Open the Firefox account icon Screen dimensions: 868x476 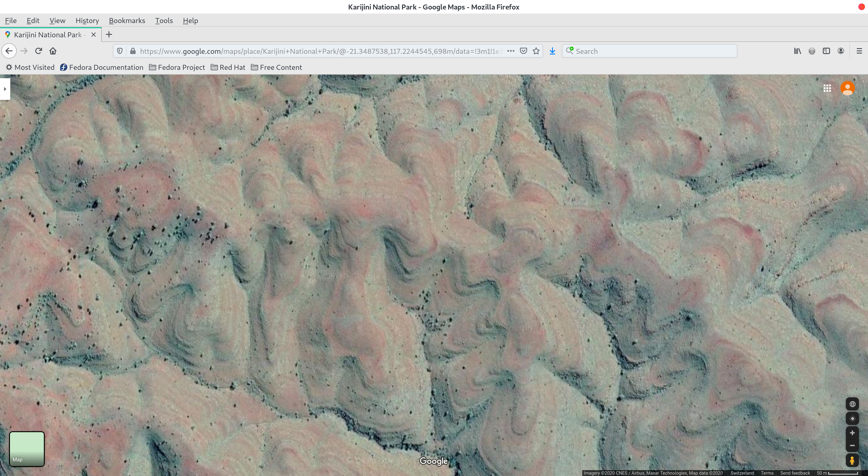(x=841, y=51)
